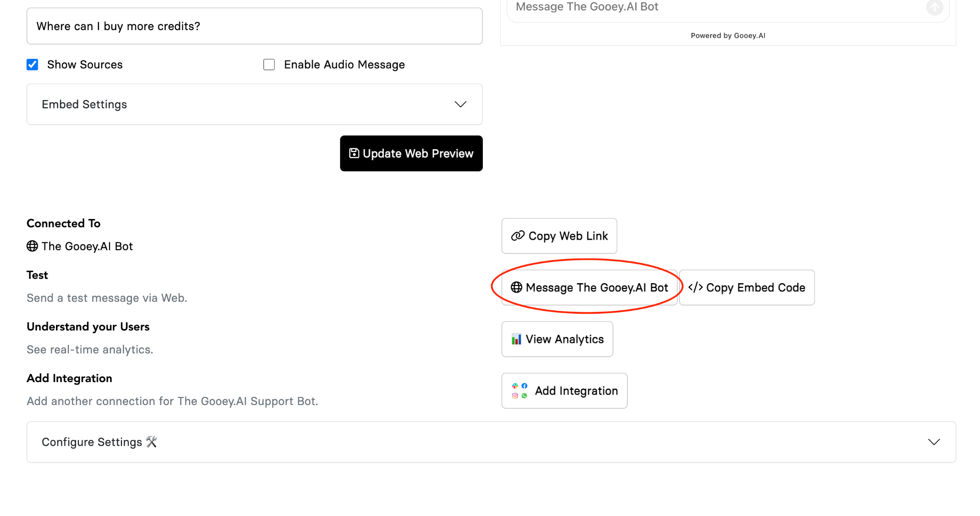The height and width of the screenshot is (516, 980).
Task: Click the View Analytics button
Action: pyautogui.click(x=557, y=339)
